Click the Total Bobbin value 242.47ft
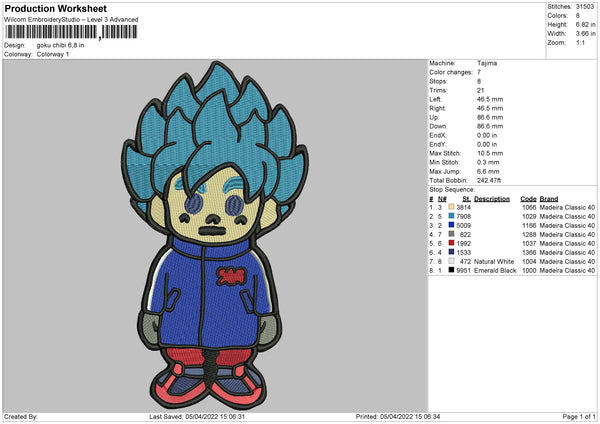This screenshot has width=600, height=424. click(x=489, y=181)
